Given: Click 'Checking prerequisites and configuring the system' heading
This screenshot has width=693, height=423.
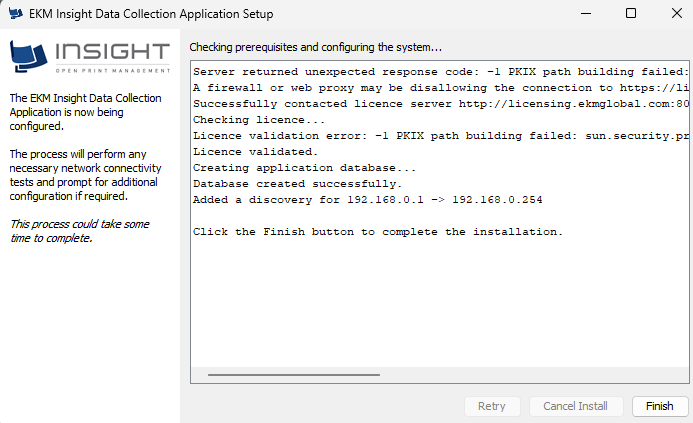Looking at the screenshot, I should (x=316, y=47).
